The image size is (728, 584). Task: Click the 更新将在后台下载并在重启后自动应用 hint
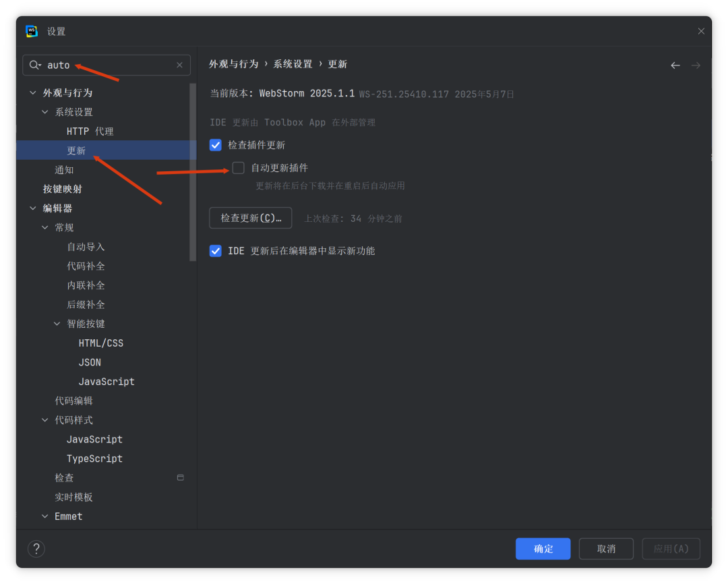pyautogui.click(x=330, y=186)
